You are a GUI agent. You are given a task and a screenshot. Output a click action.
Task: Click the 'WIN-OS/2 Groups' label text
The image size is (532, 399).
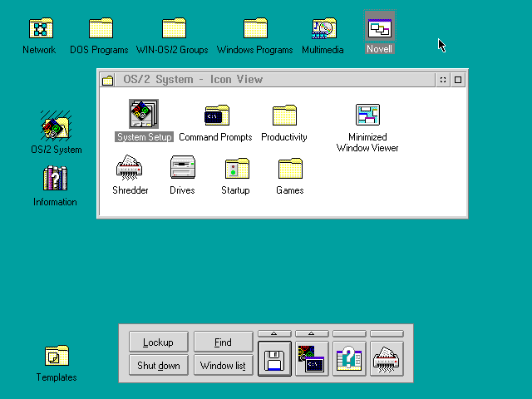pyautogui.click(x=172, y=50)
